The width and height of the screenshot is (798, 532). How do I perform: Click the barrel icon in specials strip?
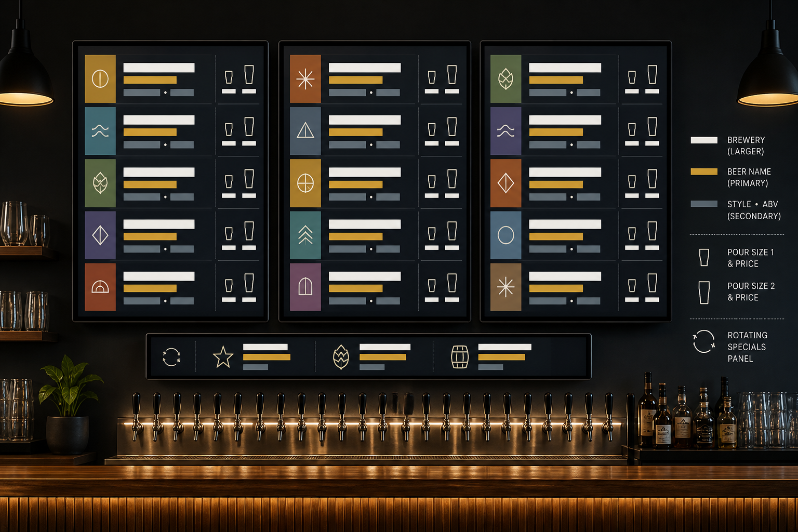coord(460,357)
